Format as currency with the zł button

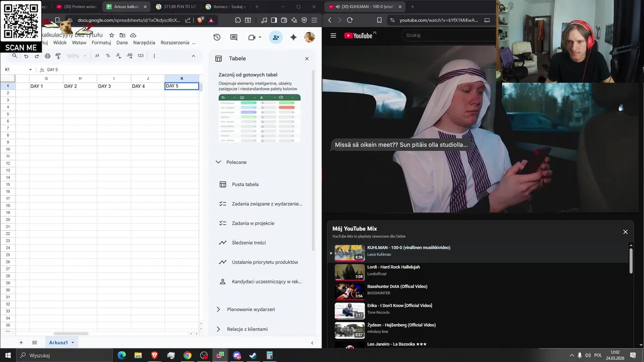97,56
